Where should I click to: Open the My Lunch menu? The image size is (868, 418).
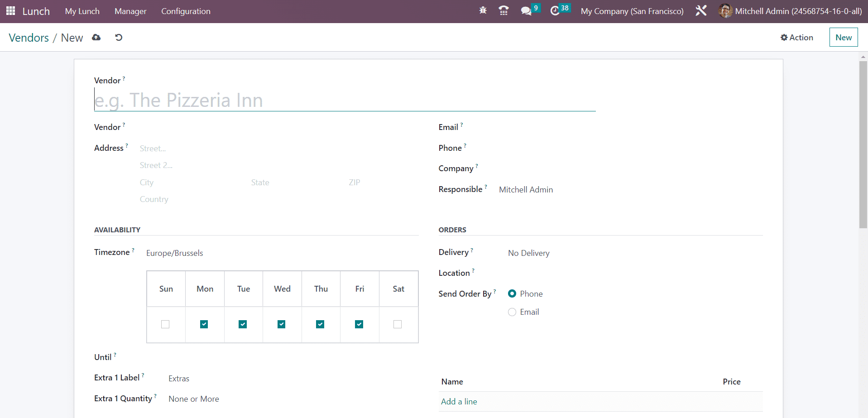82,11
